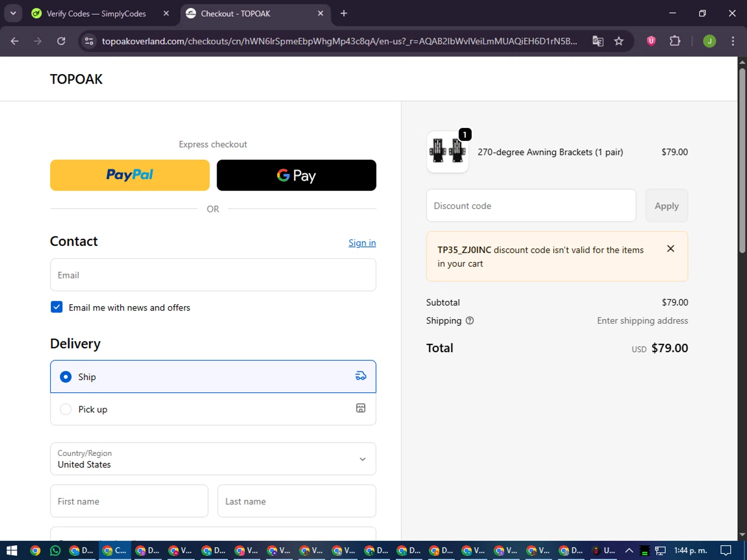This screenshot has height=560, width=747.
Task: Click the vertical scrollbar thumb
Action: point(742,160)
